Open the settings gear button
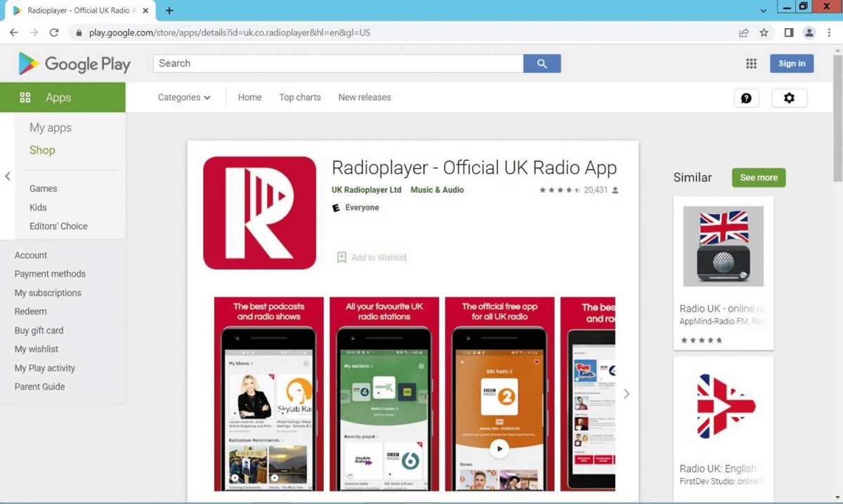This screenshot has width=843, height=504. [789, 98]
